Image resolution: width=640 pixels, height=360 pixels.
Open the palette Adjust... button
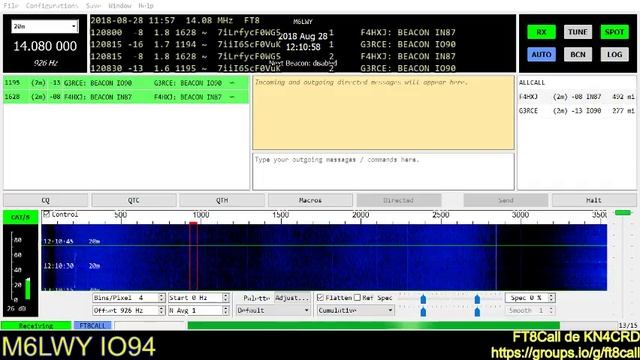click(x=292, y=298)
